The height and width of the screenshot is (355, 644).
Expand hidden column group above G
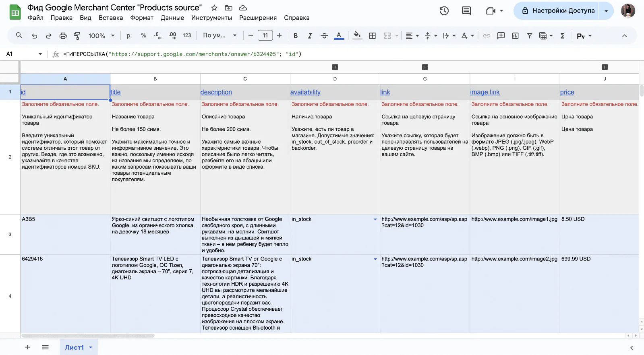(x=425, y=67)
